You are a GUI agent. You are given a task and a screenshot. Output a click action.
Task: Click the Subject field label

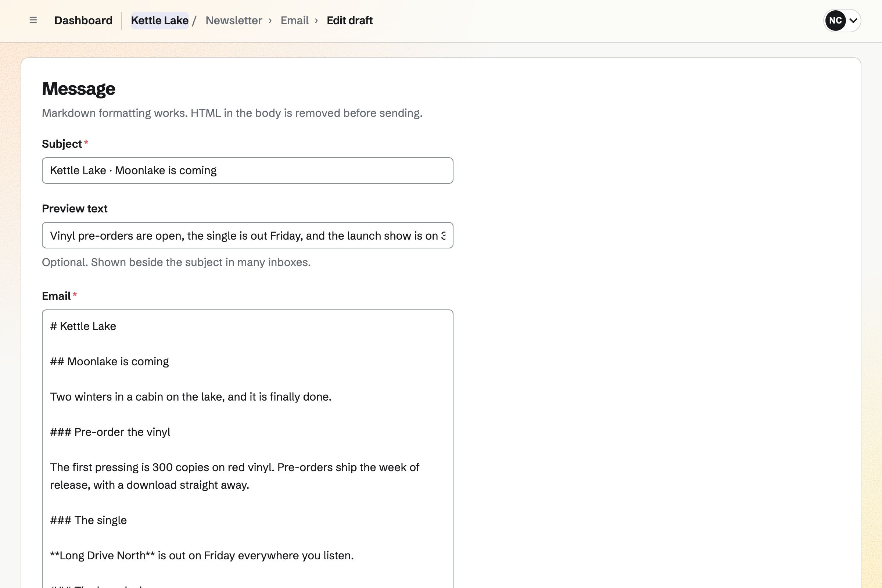coord(62,144)
